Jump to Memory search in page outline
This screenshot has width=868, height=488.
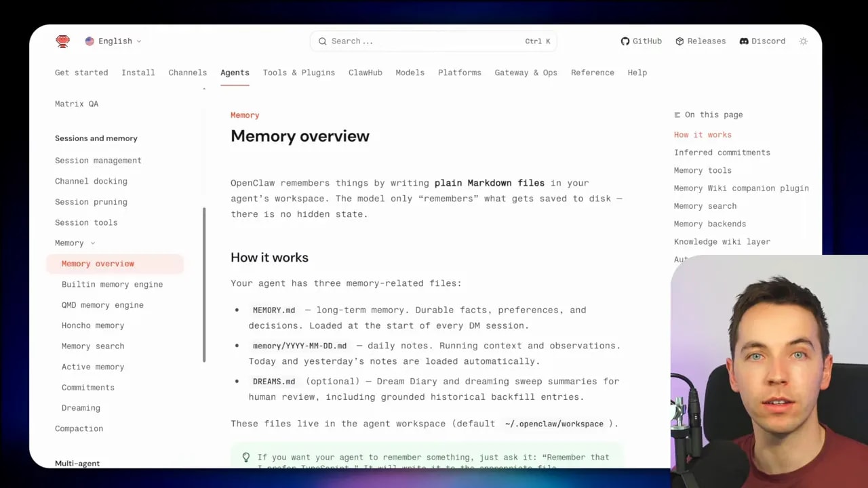pos(705,206)
